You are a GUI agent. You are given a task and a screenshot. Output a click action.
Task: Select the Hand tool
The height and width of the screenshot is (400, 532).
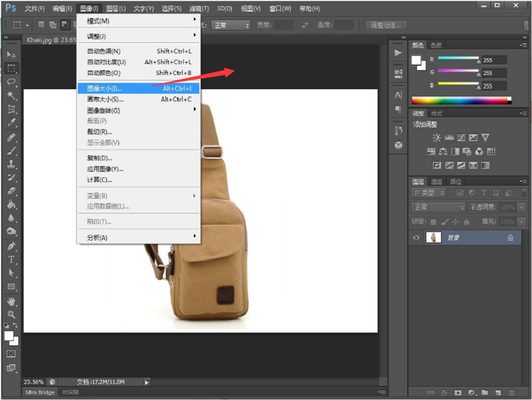(x=12, y=302)
